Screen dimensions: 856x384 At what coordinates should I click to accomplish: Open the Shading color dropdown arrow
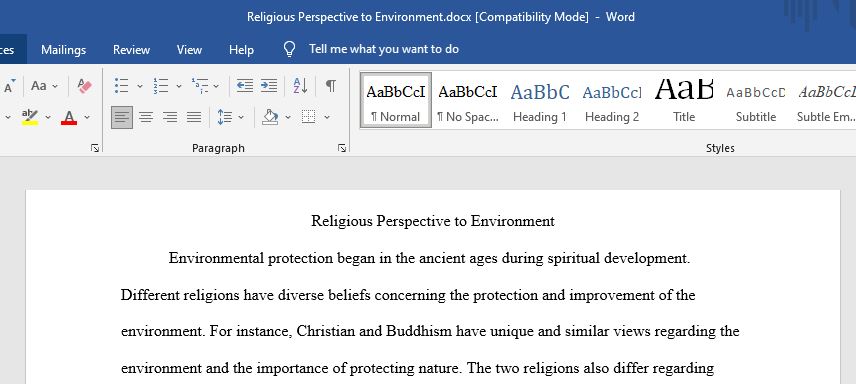tap(288, 117)
